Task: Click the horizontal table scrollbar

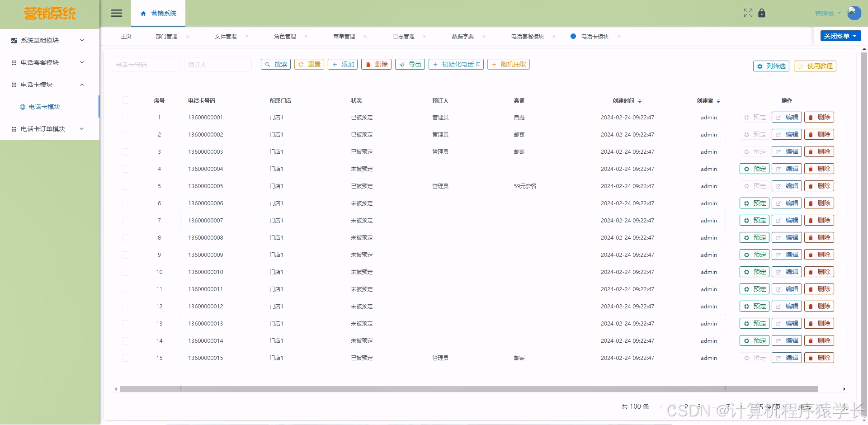Action: (468, 389)
